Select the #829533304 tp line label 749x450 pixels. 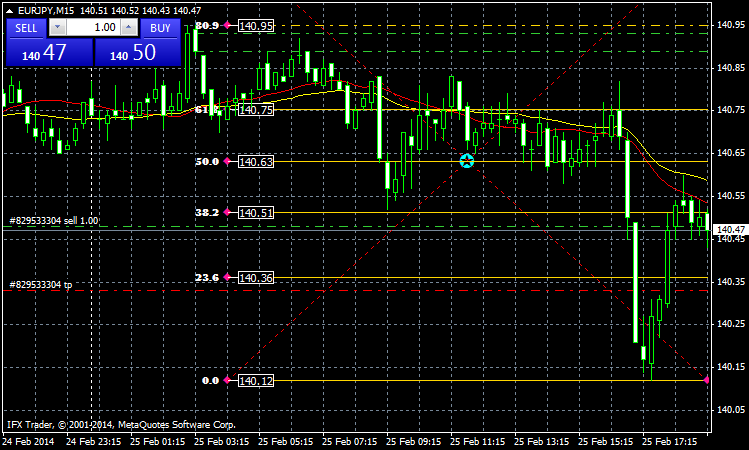click(40, 285)
